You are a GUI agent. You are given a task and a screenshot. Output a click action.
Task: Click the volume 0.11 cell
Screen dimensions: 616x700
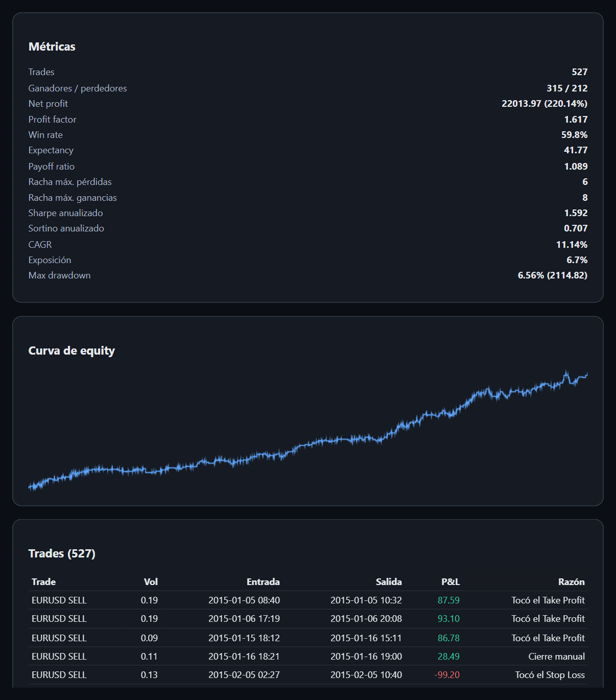click(x=149, y=657)
